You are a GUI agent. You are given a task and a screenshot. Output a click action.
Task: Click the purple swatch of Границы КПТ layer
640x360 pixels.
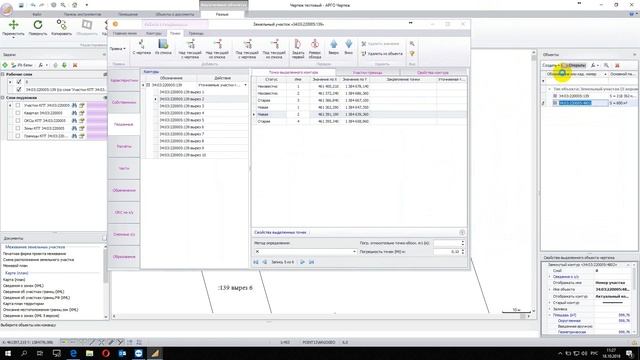pyautogui.click(x=96, y=136)
